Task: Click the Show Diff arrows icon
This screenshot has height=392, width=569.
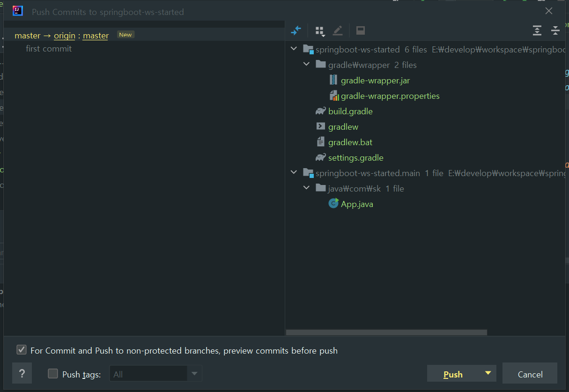Action: point(296,31)
